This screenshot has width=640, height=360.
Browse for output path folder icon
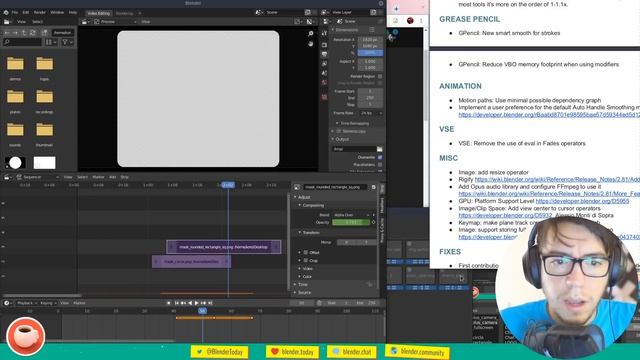[380, 149]
